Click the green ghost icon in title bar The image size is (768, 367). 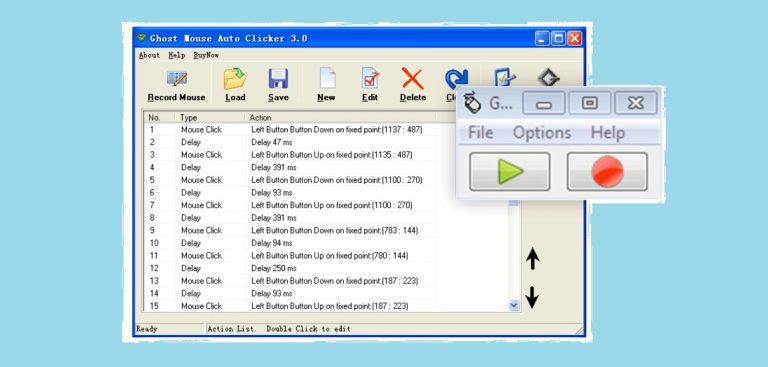(x=142, y=38)
